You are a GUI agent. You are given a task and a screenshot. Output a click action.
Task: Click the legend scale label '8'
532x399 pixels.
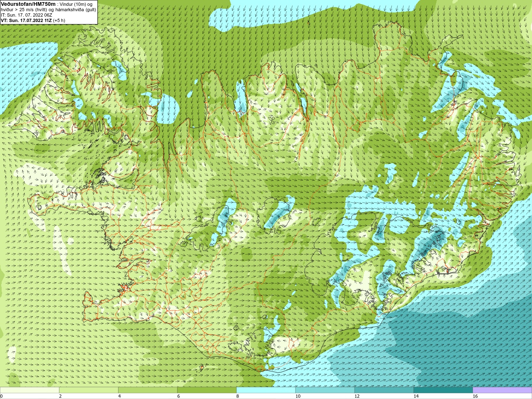click(x=238, y=396)
